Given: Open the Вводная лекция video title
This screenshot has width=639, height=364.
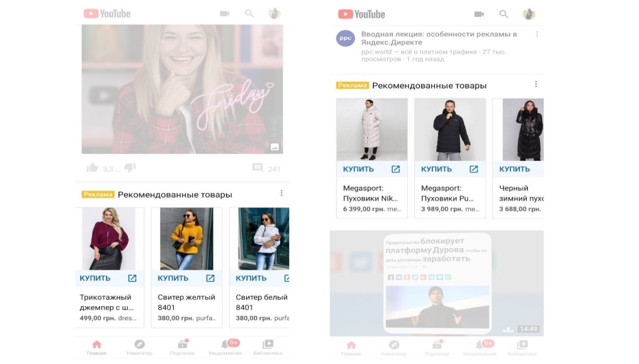Looking at the screenshot, I should pyautogui.click(x=439, y=38).
